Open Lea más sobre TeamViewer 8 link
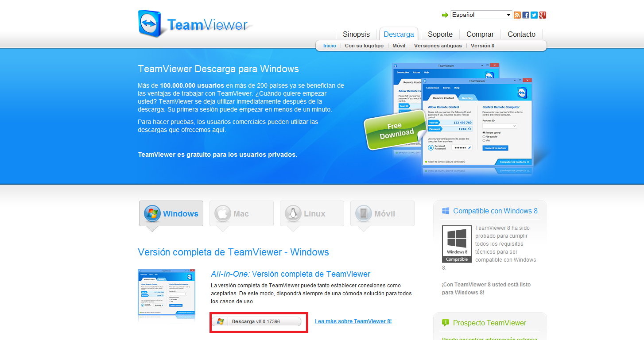This screenshot has height=340, width=644. tap(353, 321)
